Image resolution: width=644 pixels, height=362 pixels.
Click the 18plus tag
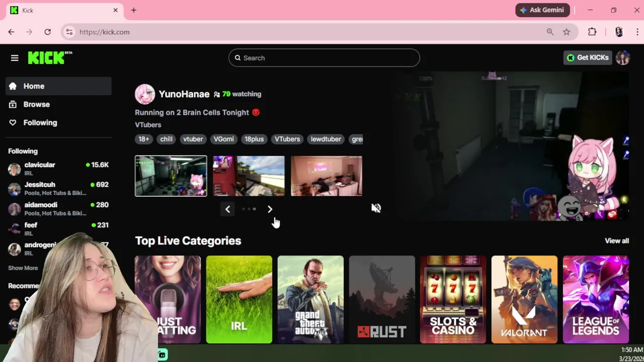click(254, 139)
